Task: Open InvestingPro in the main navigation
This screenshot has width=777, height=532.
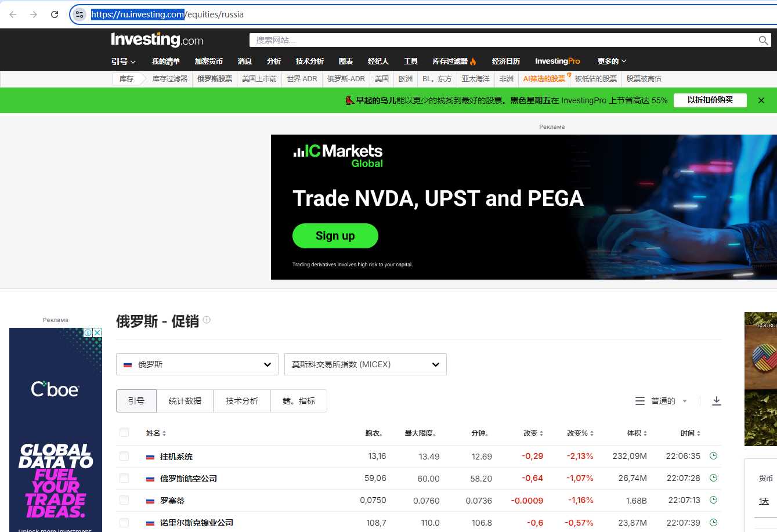Action: (x=558, y=61)
